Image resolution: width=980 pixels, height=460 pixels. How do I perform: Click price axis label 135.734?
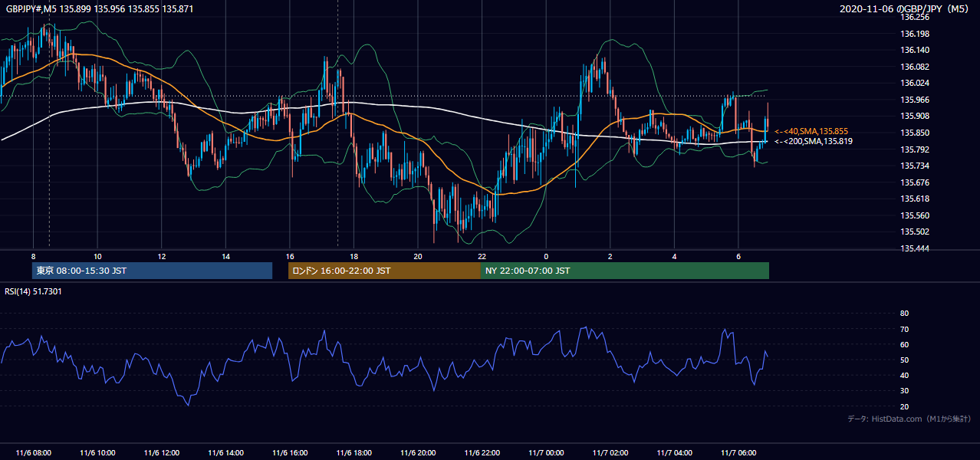915,166
